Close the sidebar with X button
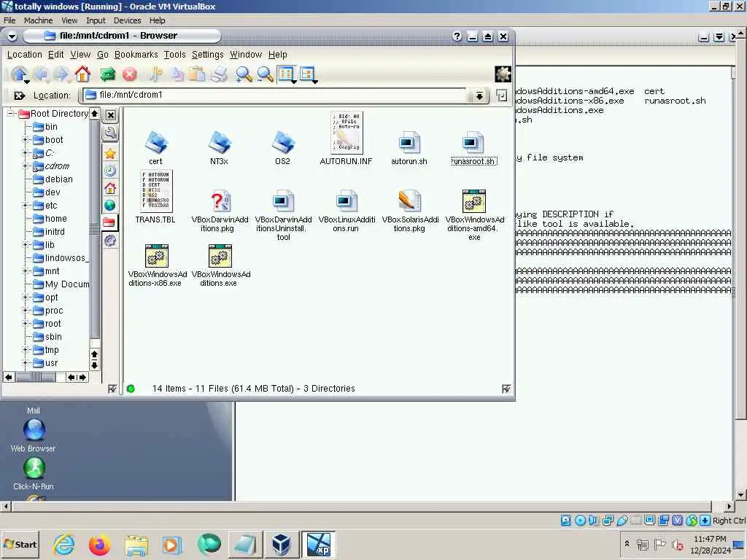Screen dimensions: 747x560 [x=111, y=115]
